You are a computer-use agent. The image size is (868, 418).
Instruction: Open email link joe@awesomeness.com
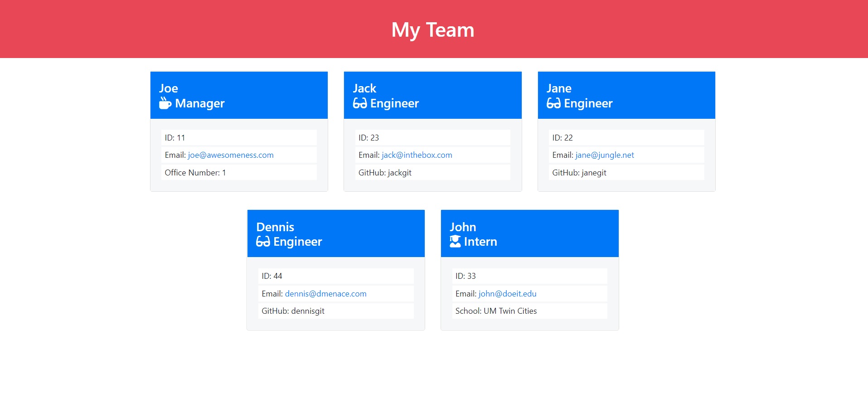point(231,155)
